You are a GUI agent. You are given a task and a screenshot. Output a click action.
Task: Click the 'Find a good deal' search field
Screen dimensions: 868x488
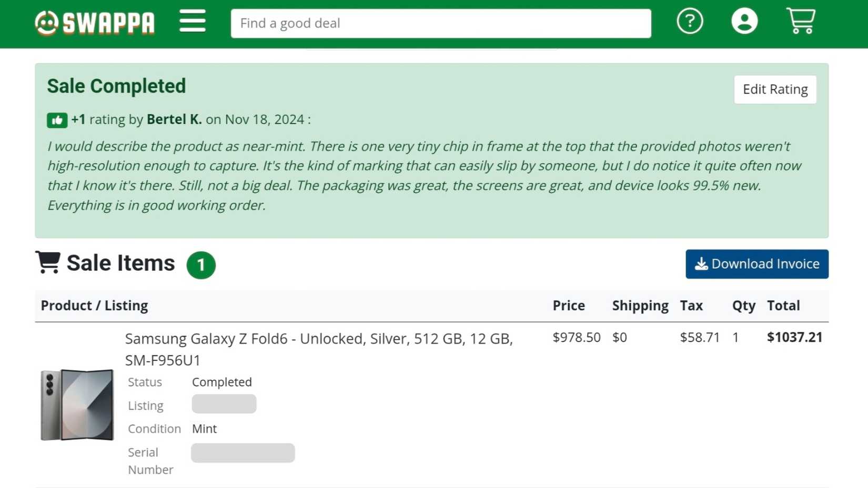coord(441,23)
